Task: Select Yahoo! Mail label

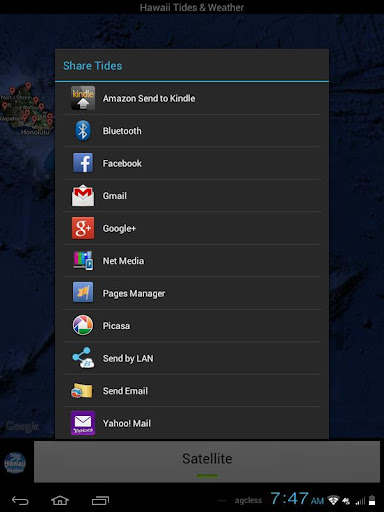Action: pos(127,423)
